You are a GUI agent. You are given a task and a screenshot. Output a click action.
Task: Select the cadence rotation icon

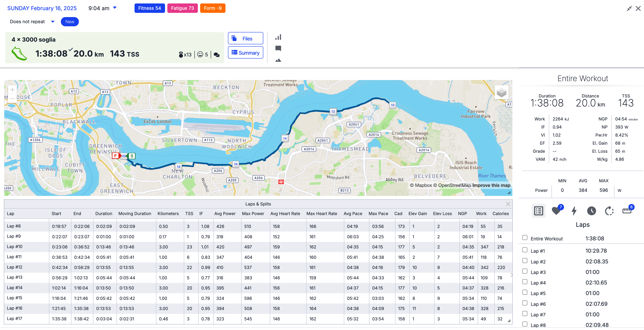[x=609, y=211]
